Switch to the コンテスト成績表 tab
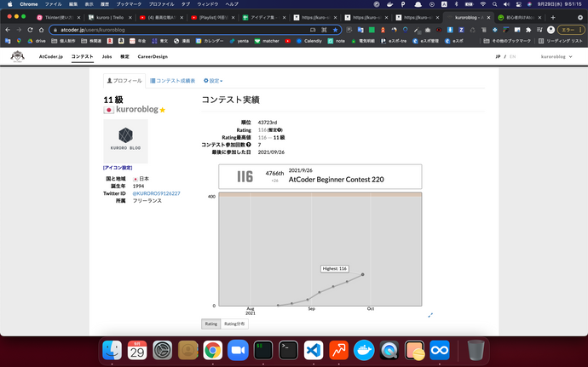Image resolution: width=588 pixels, height=367 pixels. [172, 81]
